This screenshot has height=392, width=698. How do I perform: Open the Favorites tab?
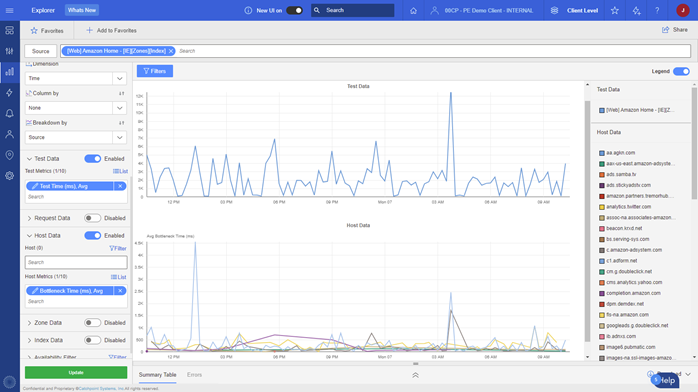coord(47,31)
